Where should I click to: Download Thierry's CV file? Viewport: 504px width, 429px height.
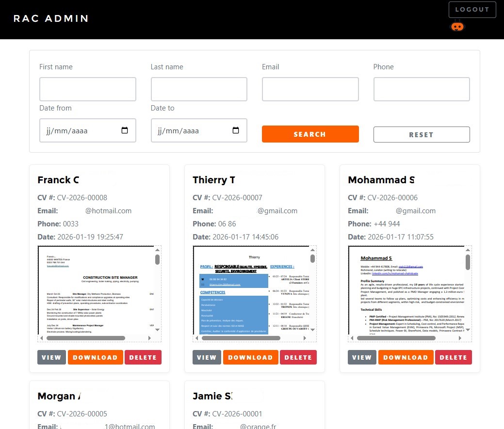[x=250, y=357]
